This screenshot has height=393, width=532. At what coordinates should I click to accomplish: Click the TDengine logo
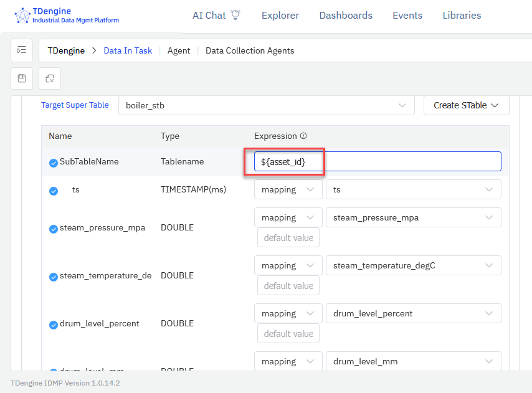(x=22, y=16)
